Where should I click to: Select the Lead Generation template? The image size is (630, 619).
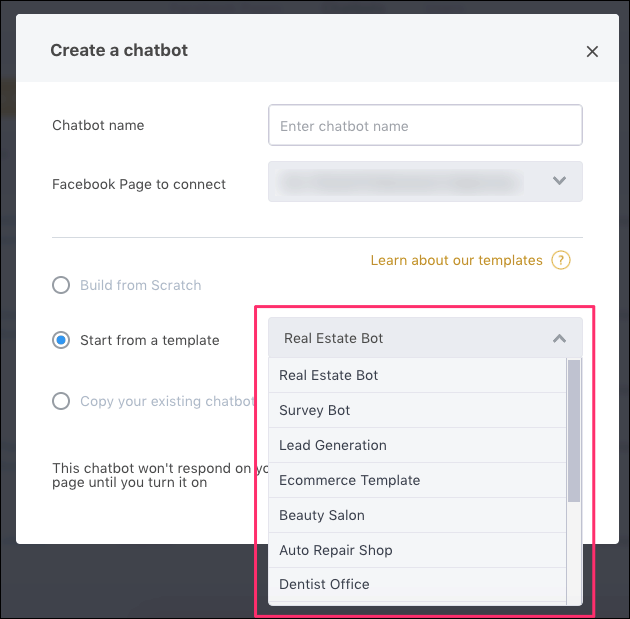coord(417,445)
